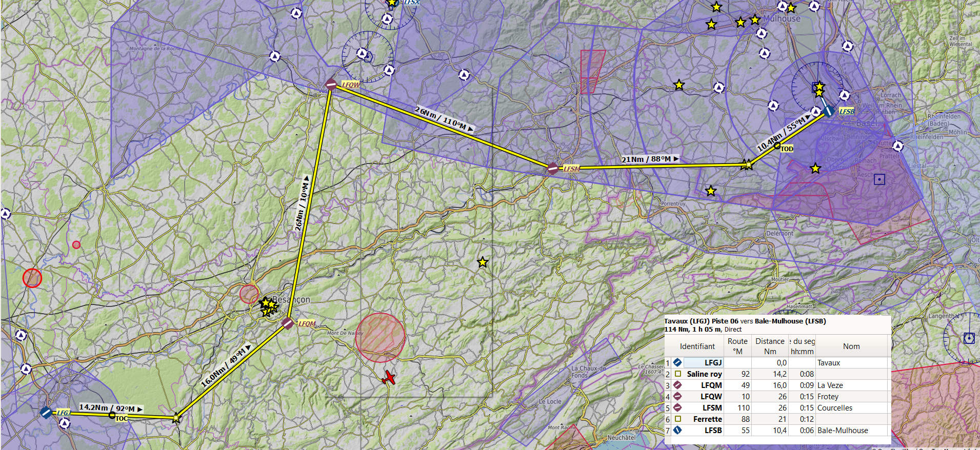Screen dimensions: 980x450
Task: Sort table by Identifiant column header
Action: tap(697, 346)
